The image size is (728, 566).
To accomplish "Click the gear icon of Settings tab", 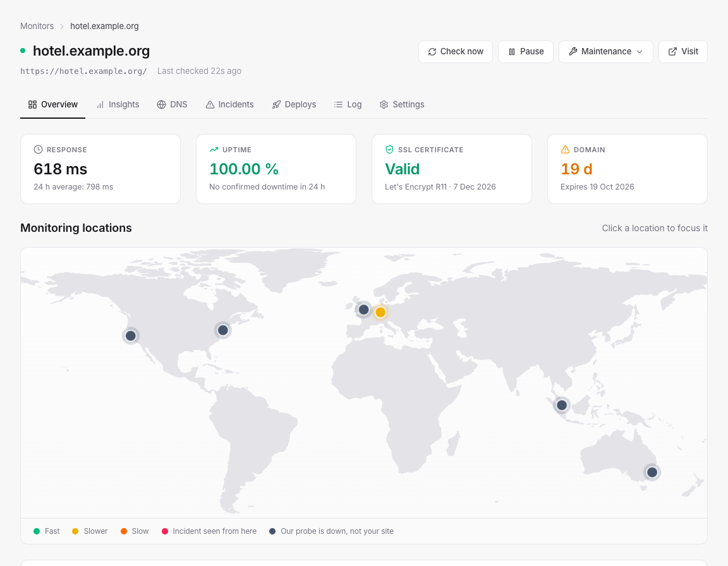I will 384,104.
